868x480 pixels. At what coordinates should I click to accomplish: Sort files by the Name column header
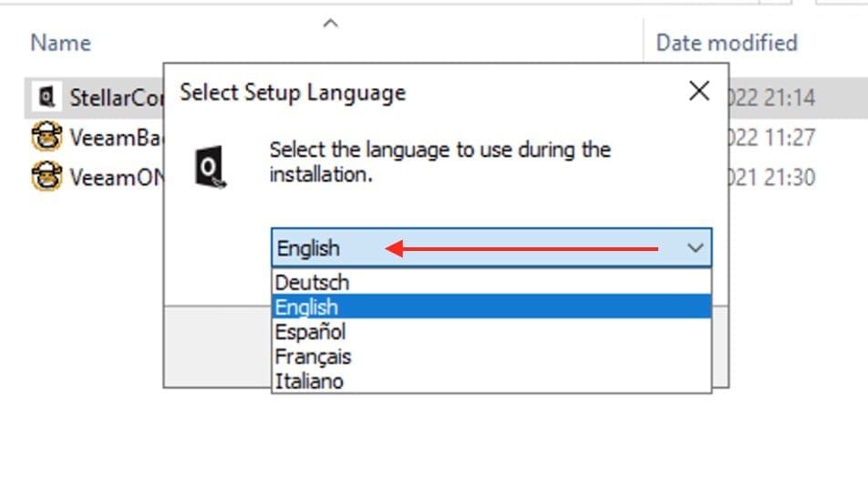tap(61, 43)
